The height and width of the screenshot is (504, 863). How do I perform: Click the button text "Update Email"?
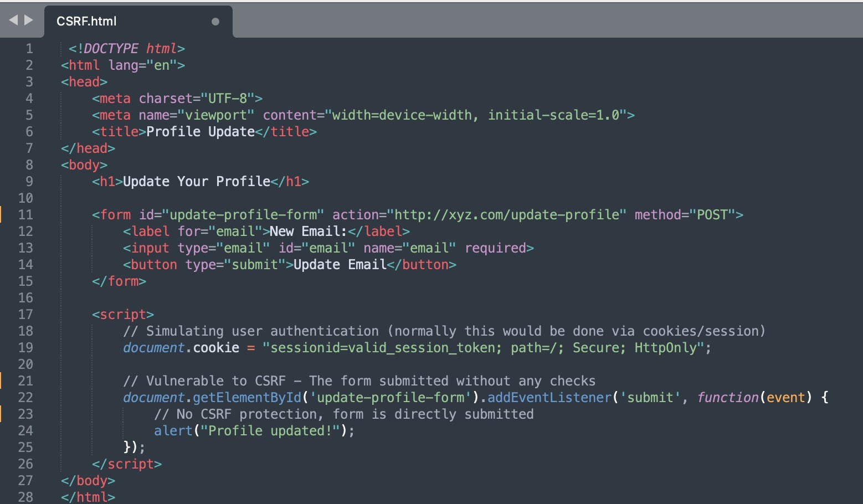[340, 265]
